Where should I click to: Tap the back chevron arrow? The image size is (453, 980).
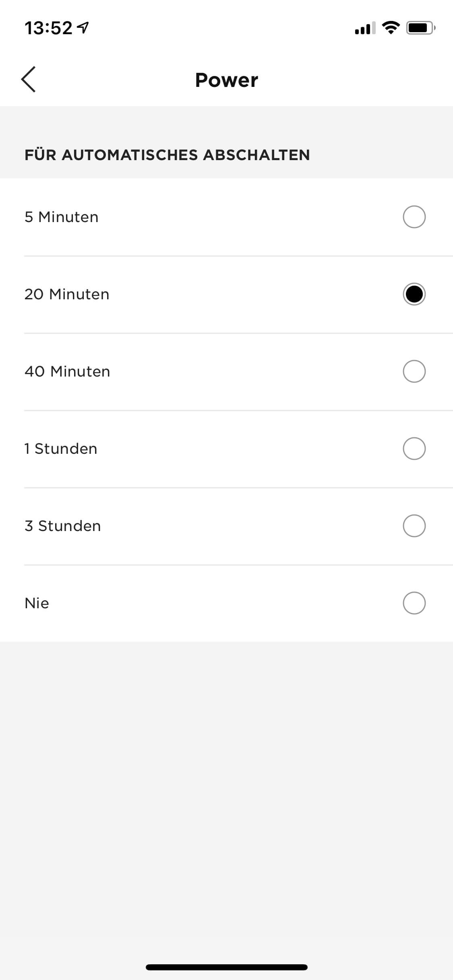click(29, 79)
